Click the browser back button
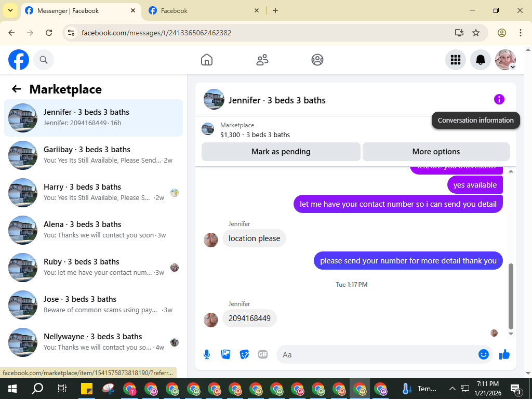Screen dimensions: 532x399 (11, 33)
